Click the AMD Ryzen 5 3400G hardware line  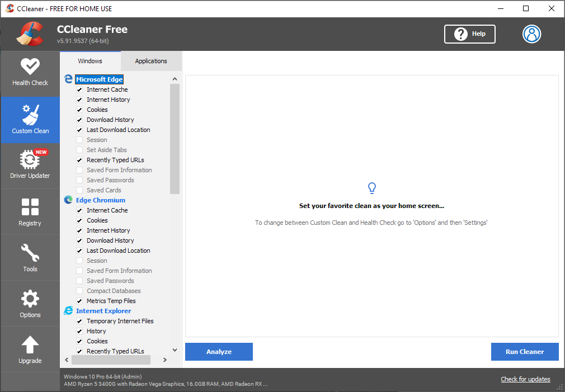[166, 384]
